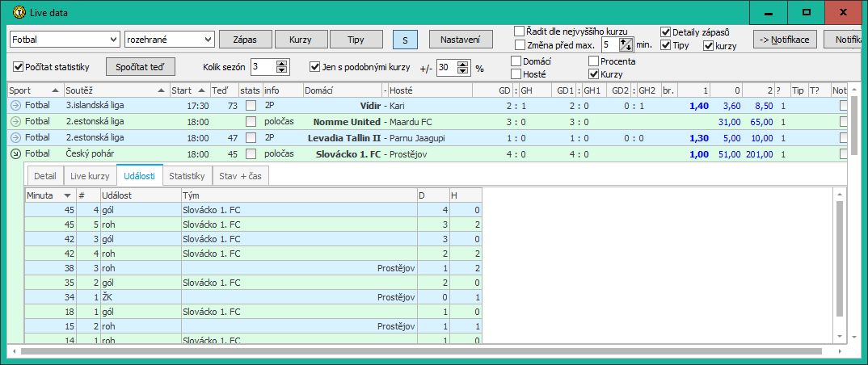Click the events list vertical scrollbar thumb
The image size is (868, 365).
coord(839,259)
